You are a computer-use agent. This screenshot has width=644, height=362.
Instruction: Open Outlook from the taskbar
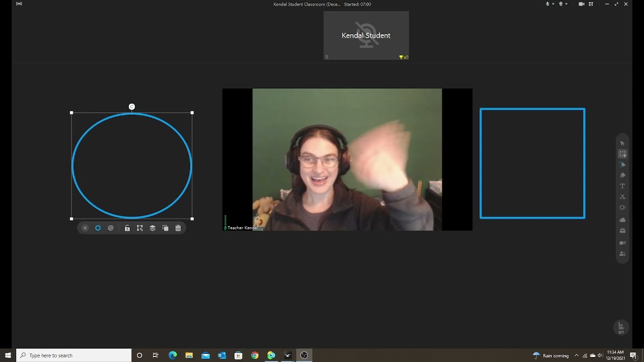pos(222,355)
